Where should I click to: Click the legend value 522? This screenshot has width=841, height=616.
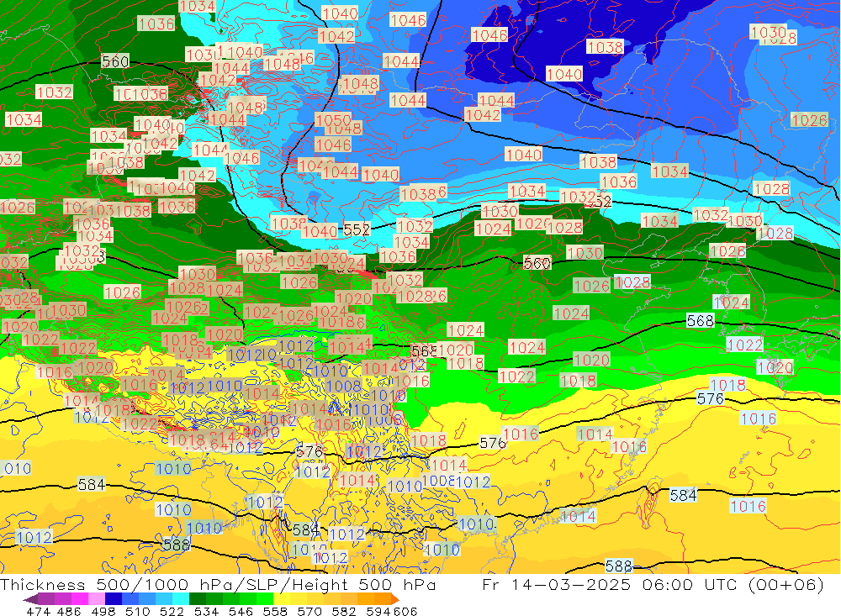tap(172, 611)
